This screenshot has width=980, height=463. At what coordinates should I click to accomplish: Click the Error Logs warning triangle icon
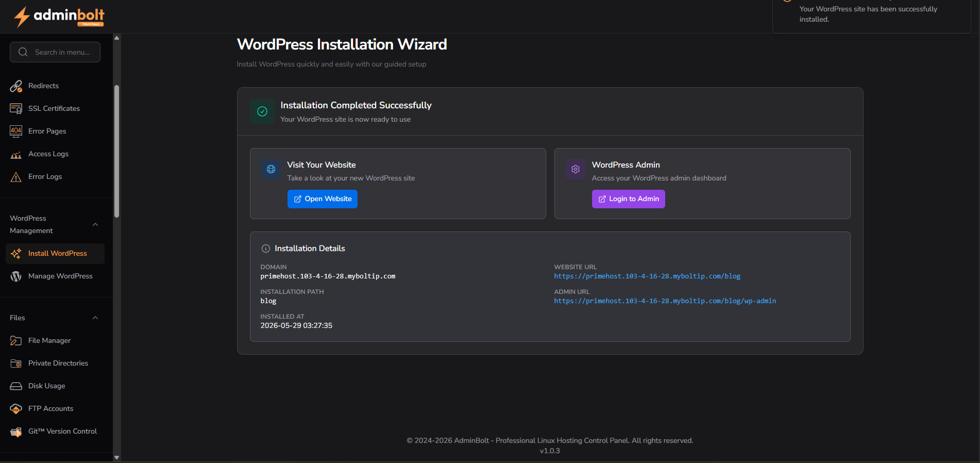click(16, 177)
